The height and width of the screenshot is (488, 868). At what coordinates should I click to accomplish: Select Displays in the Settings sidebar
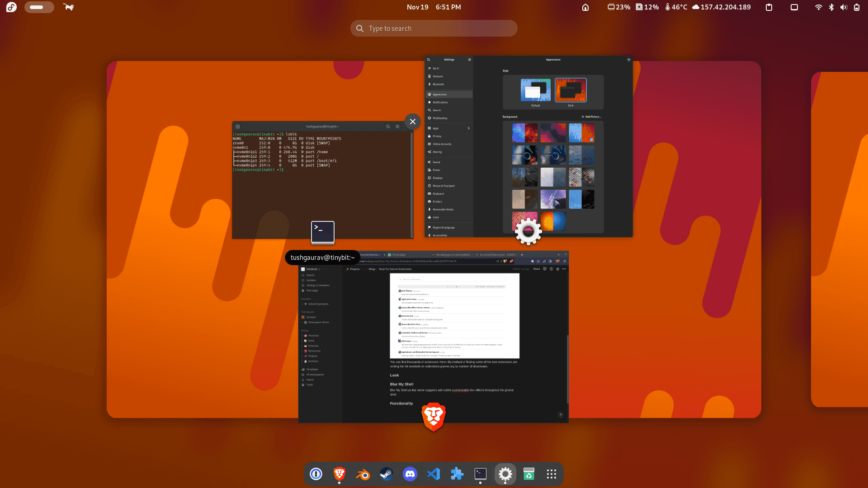pos(449,178)
